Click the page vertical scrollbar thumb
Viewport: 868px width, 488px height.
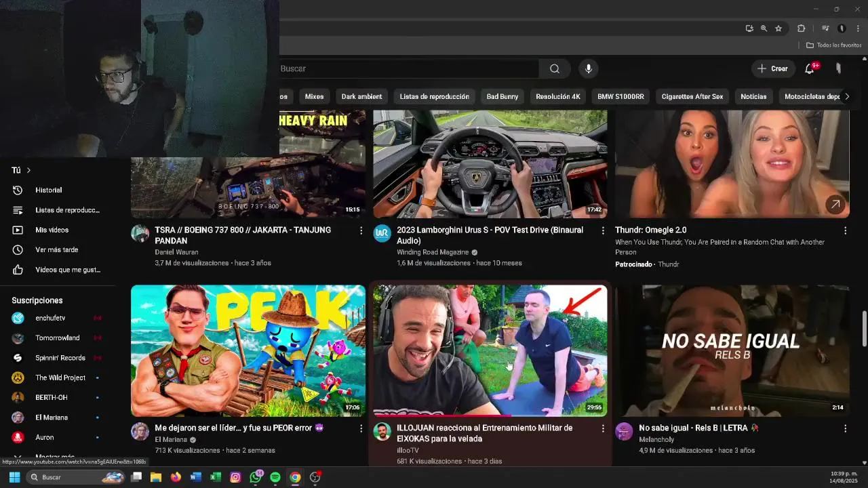point(864,329)
